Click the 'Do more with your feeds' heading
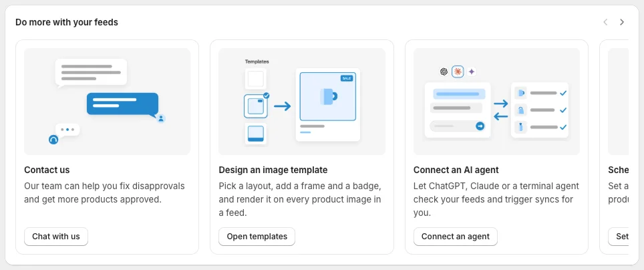 [x=67, y=22]
